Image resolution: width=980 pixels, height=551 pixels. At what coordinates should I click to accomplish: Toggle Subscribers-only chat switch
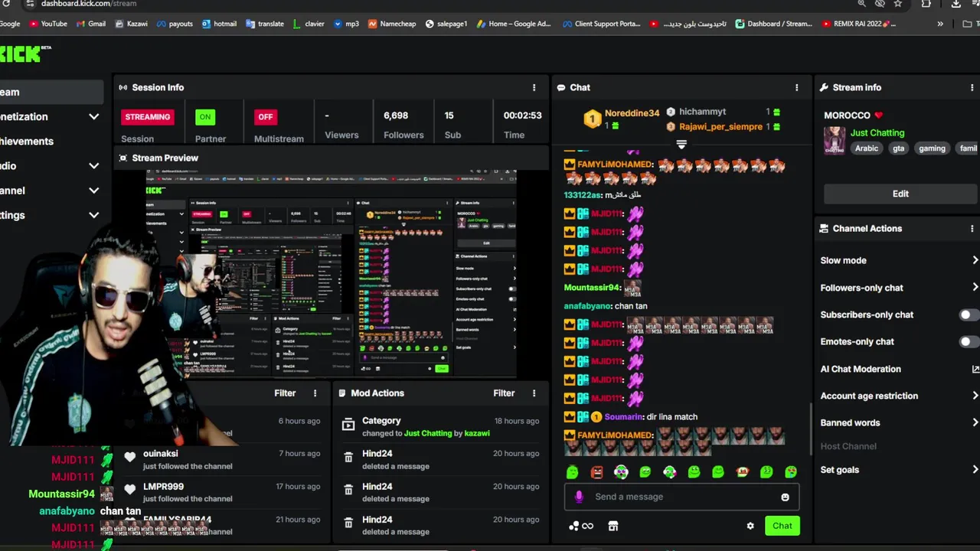(x=968, y=315)
